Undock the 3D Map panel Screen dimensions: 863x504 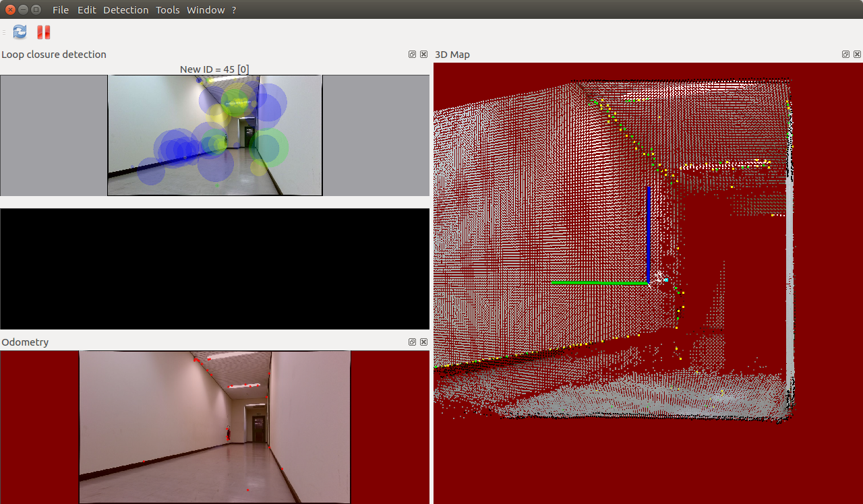click(x=845, y=55)
